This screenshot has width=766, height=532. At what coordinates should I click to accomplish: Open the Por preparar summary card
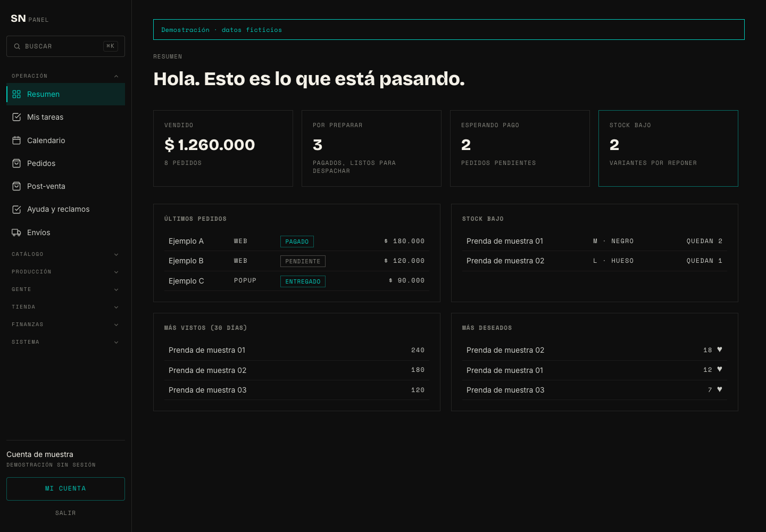click(371, 148)
